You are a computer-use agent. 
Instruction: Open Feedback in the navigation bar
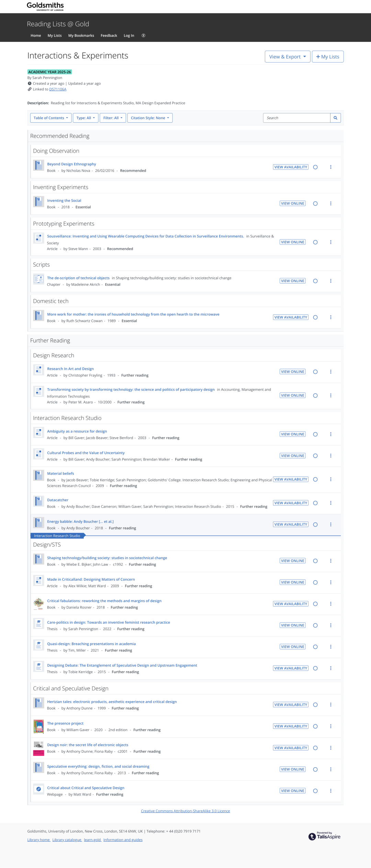(109, 35)
